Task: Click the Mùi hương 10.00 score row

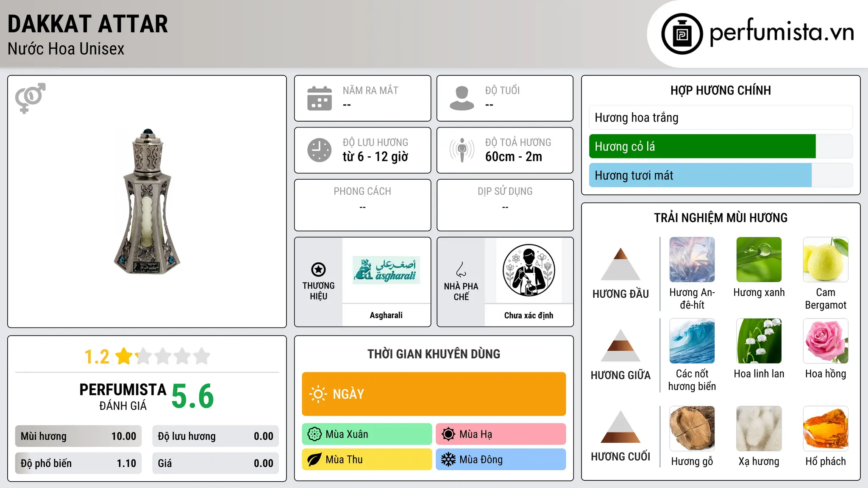Action: click(x=78, y=436)
